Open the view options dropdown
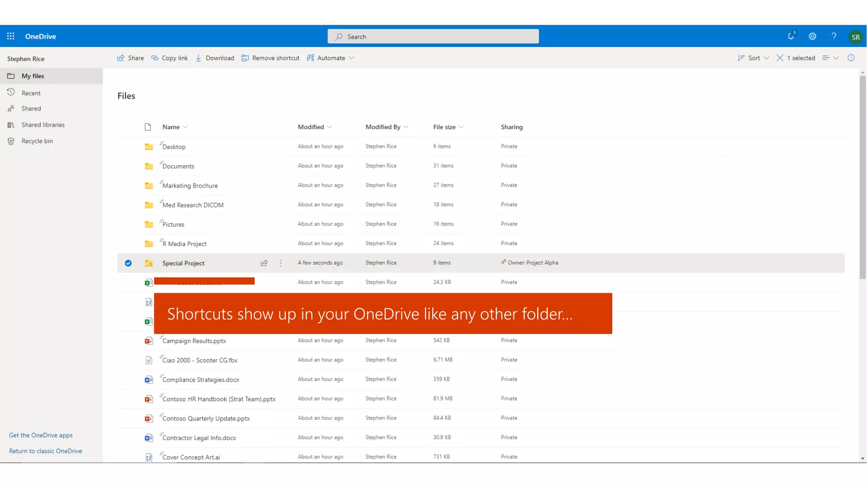The width and height of the screenshot is (868, 488). (x=830, y=58)
